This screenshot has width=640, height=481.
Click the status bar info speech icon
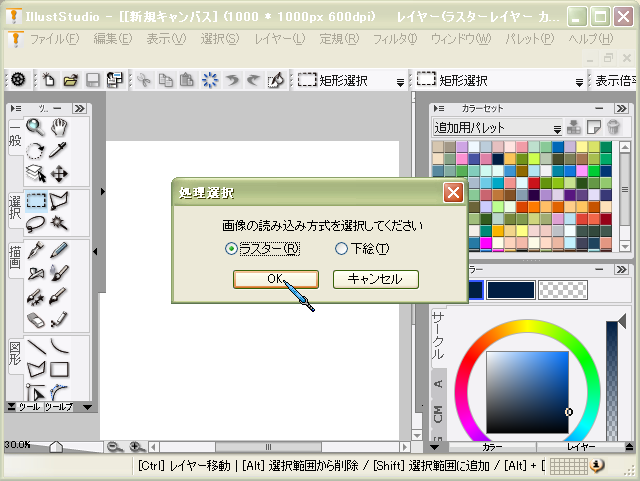[597, 465]
